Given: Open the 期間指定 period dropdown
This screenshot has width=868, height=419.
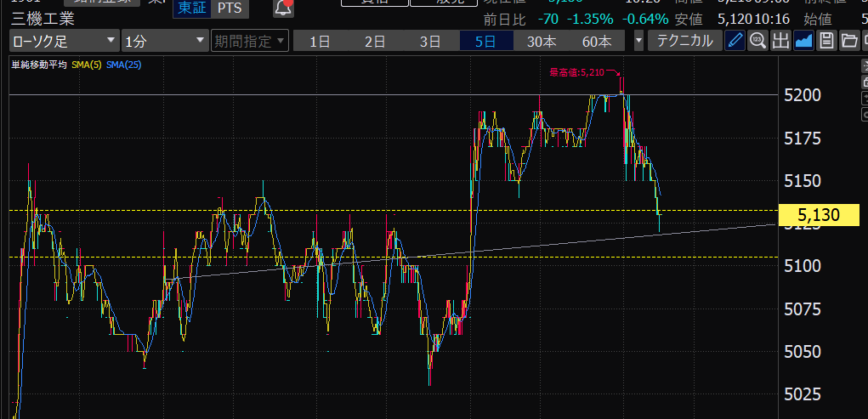Looking at the screenshot, I should pyautogui.click(x=250, y=41).
